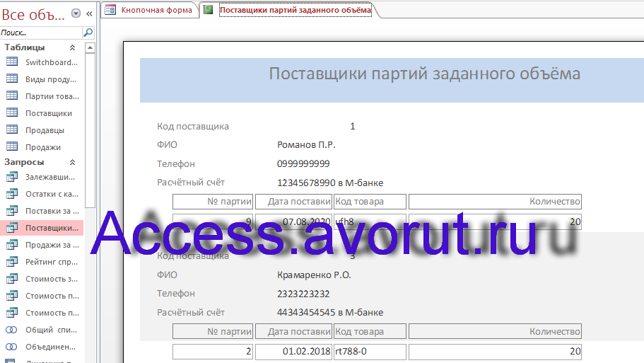Image resolution: width=644 pixels, height=363 pixels.
Task: Collapse the Таблицы group
Action: point(72,47)
